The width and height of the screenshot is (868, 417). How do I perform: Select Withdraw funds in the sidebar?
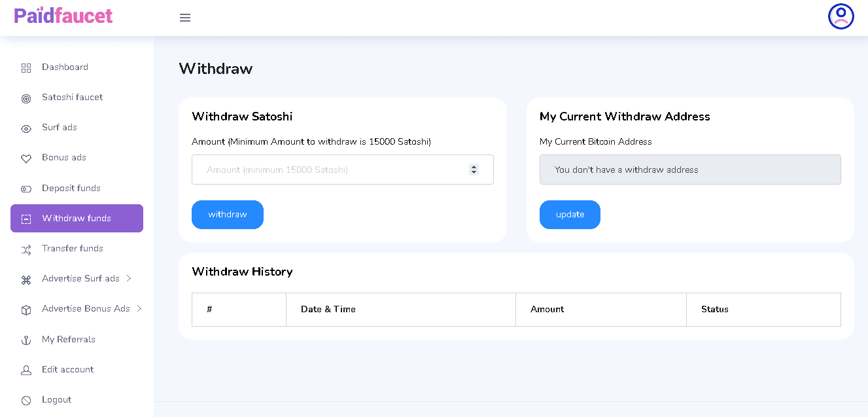point(77,219)
